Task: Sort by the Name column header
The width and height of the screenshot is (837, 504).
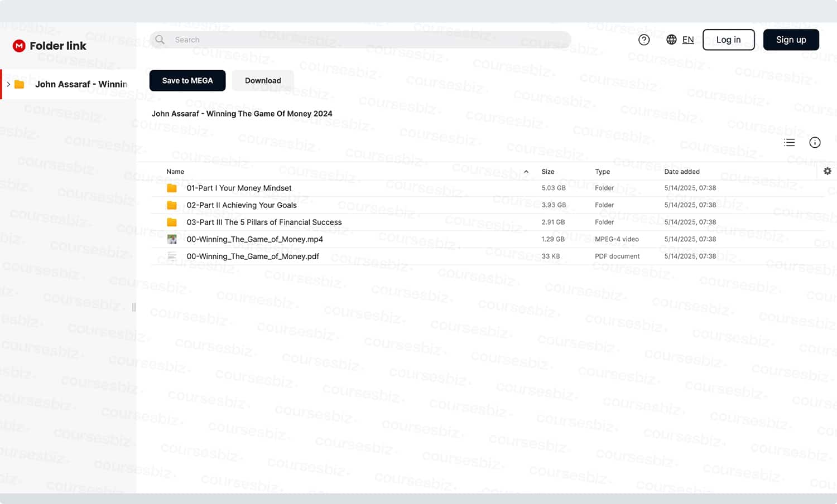Action: click(x=175, y=172)
